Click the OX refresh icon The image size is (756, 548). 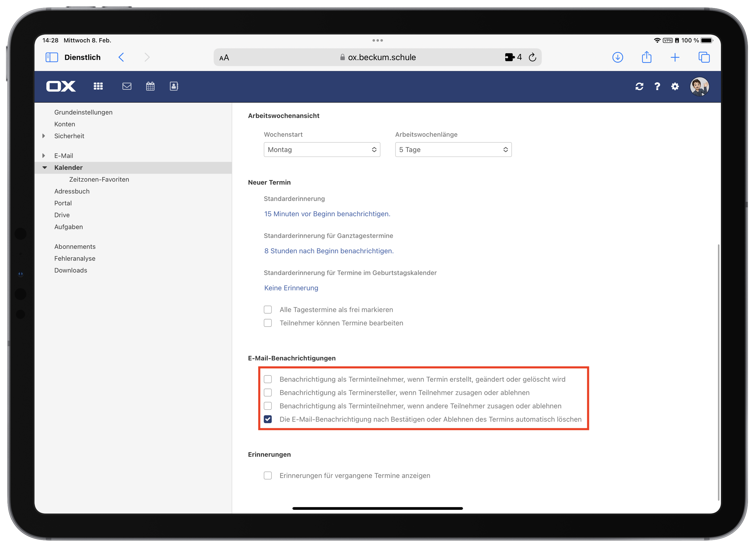coord(639,87)
